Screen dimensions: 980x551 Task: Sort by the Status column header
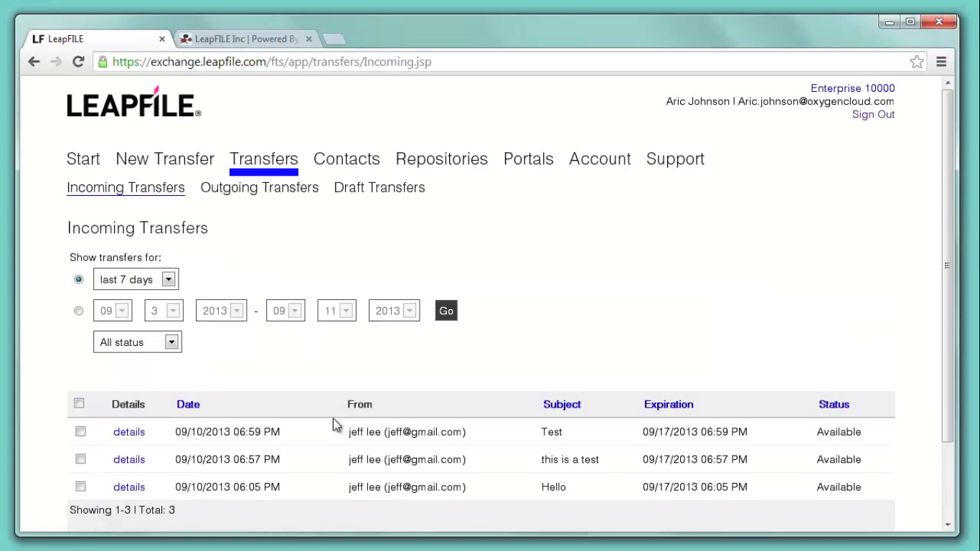coord(834,405)
